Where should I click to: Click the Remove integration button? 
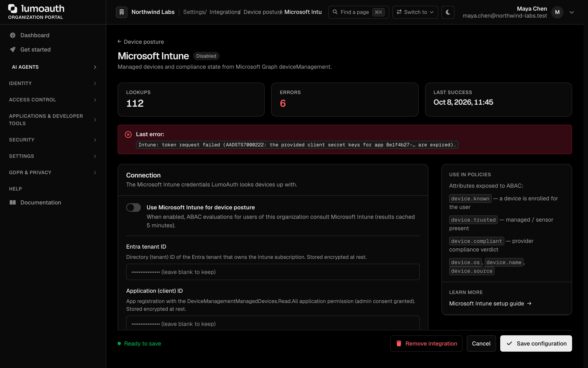pyautogui.click(x=426, y=343)
